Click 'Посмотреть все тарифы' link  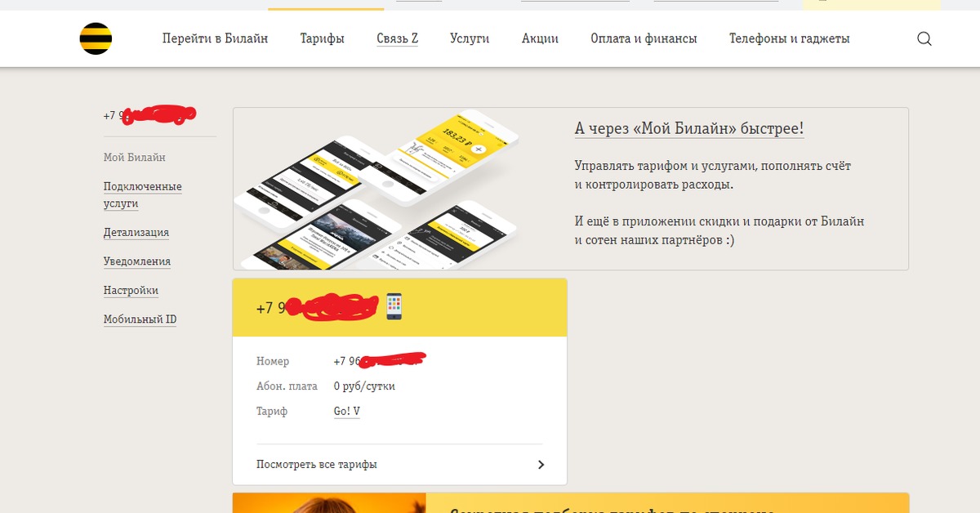coord(317,465)
